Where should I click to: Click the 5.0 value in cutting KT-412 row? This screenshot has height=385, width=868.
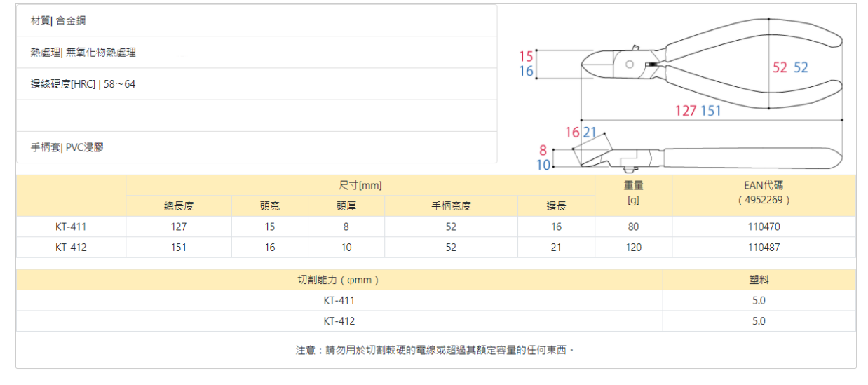click(x=759, y=321)
